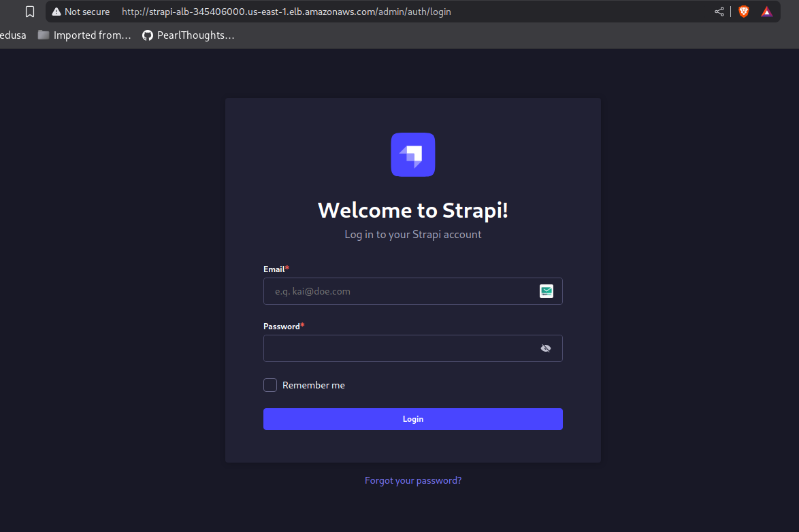Click the Welcome to Strapi! heading
Screen dimensions: 799x532
pos(412,210)
